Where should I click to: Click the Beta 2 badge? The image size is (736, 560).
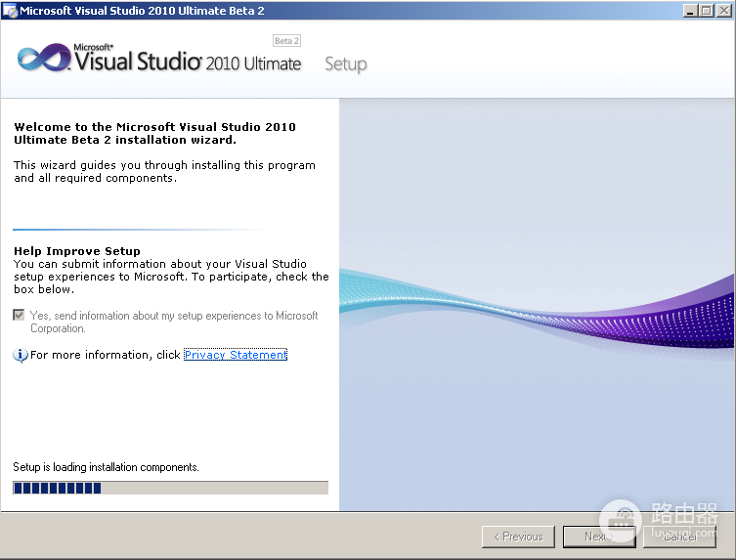pyautogui.click(x=286, y=41)
